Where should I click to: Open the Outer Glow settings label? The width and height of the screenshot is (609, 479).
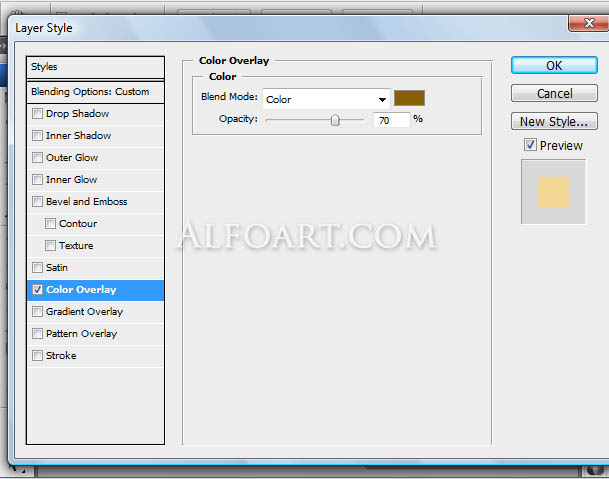[x=72, y=157]
